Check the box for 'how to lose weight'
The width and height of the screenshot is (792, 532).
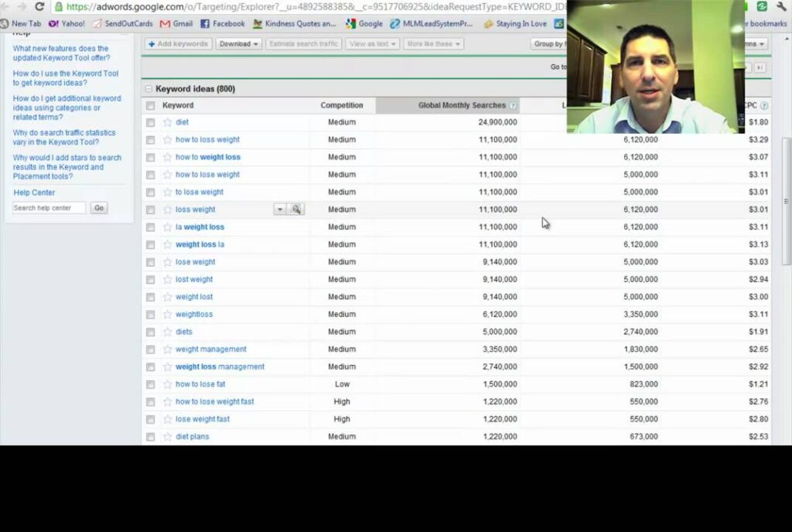(150, 175)
